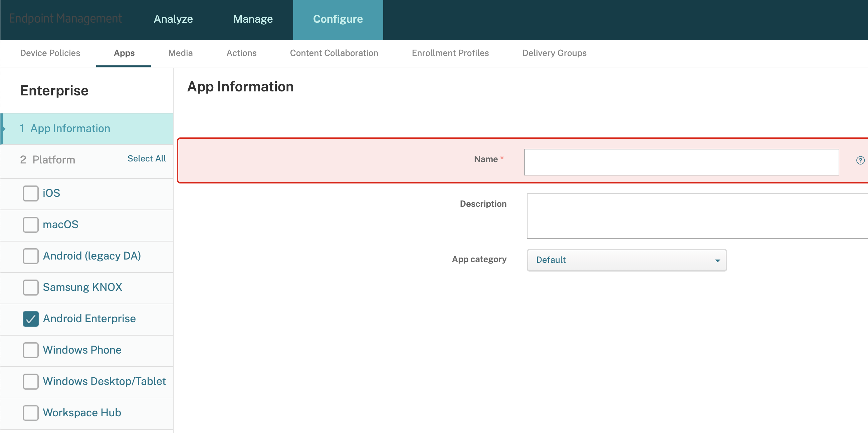This screenshot has height=433, width=868.
Task: Click inside the Description text area
Action: click(697, 216)
